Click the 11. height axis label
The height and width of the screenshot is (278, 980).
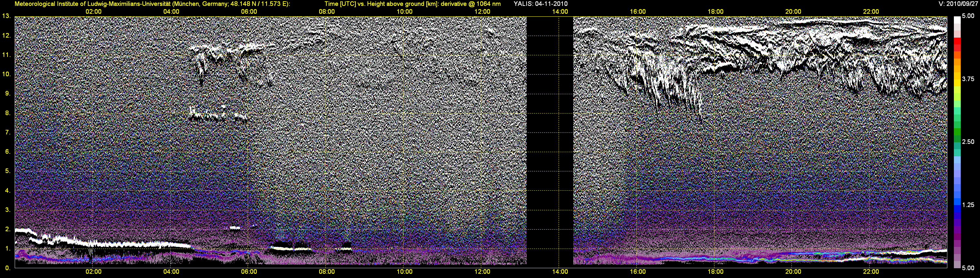(6, 55)
